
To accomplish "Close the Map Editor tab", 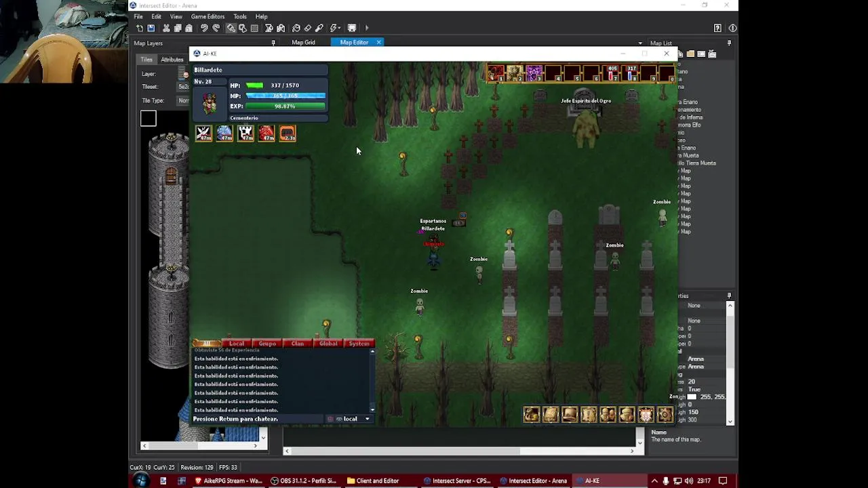I will pos(378,42).
